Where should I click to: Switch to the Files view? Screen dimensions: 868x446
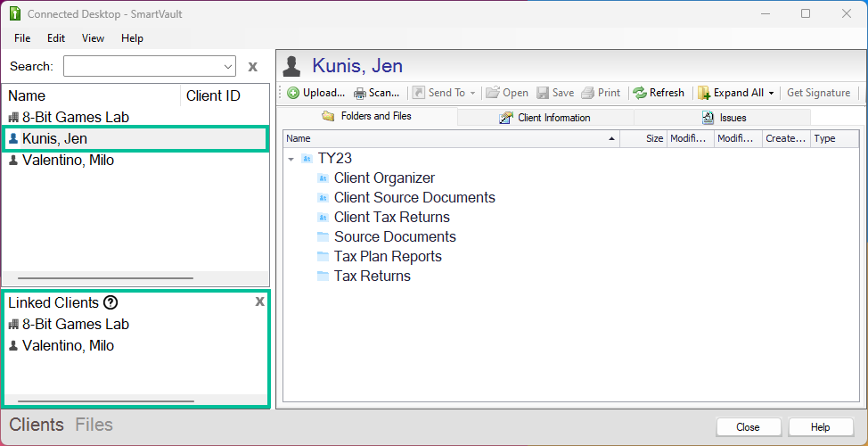[94, 425]
